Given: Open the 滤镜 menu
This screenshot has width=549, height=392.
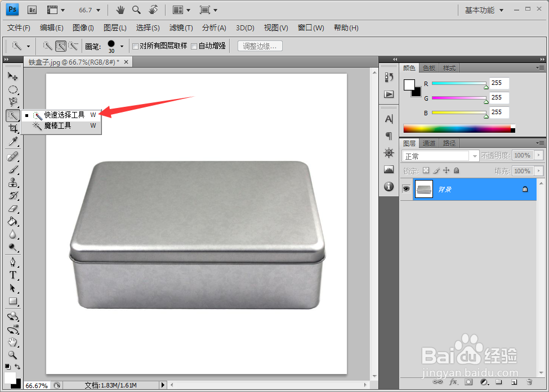Looking at the screenshot, I should click(182, 28).
